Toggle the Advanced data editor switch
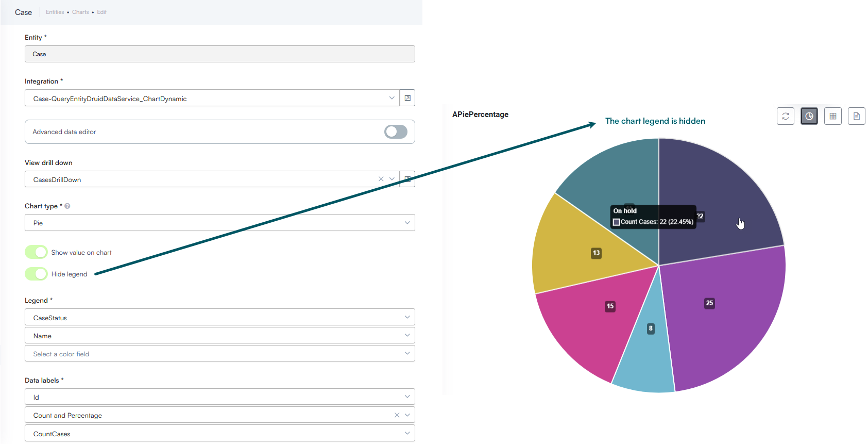The height and width of the screenshot is (444, 868). 396,131
